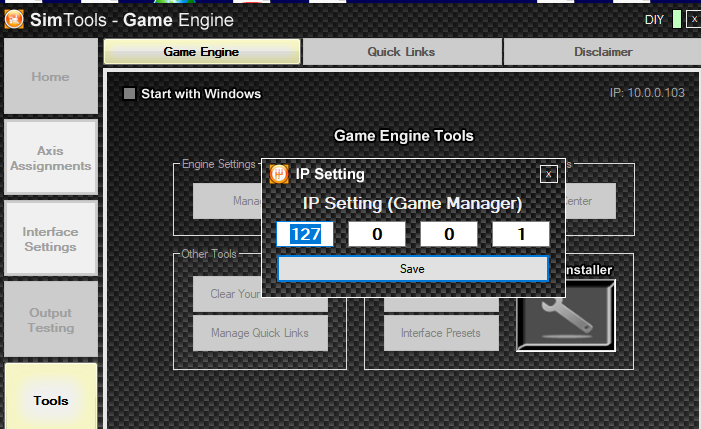Click the Game Engine Tools heading
This screenshot has height=429, width=701.
tap(404, 135)
